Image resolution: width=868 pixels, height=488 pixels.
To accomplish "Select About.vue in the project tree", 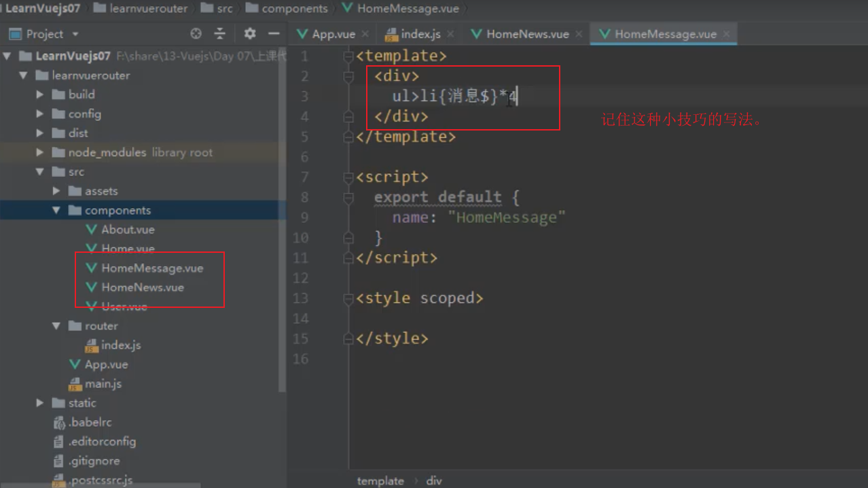I will click(x=128, y=230).
